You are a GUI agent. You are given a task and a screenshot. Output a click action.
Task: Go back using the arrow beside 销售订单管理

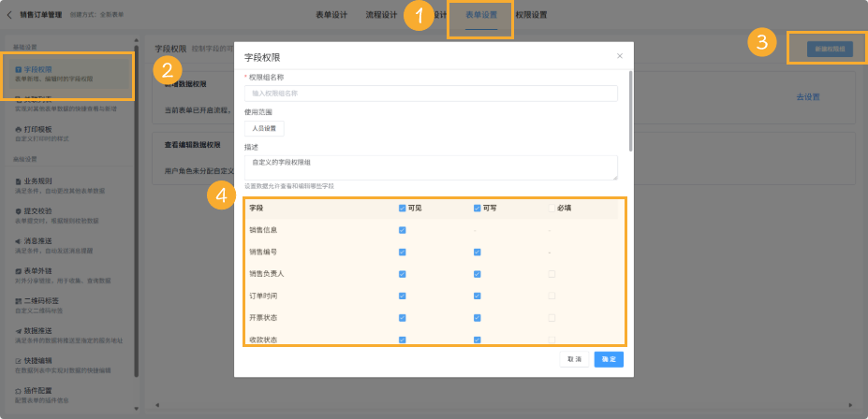pyautogui.click(x=8, y=15)
